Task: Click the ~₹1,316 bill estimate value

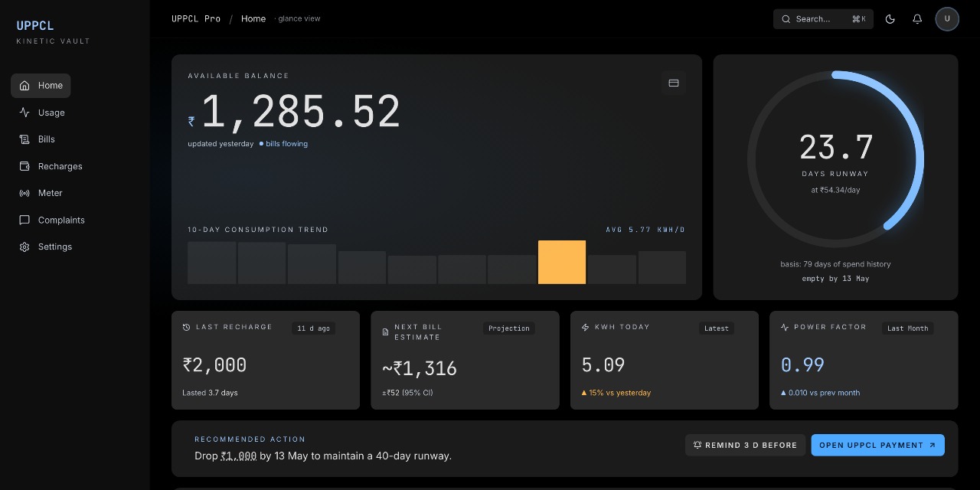Action: pos(420,369)
